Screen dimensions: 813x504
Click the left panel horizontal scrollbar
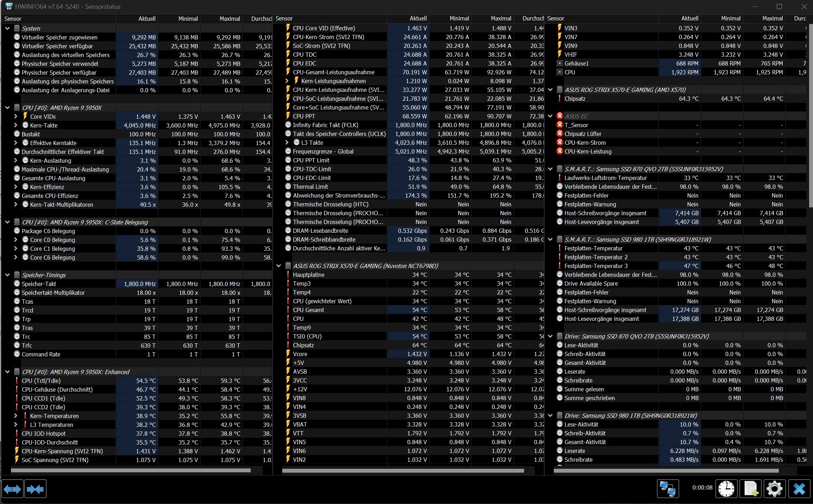(130, 470)
